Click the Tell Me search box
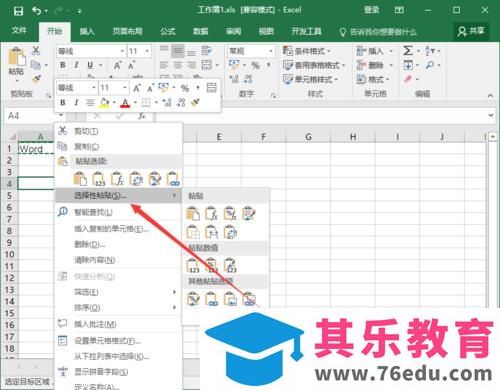The width and height of the screenshot is (500, 390). (378, 32)
